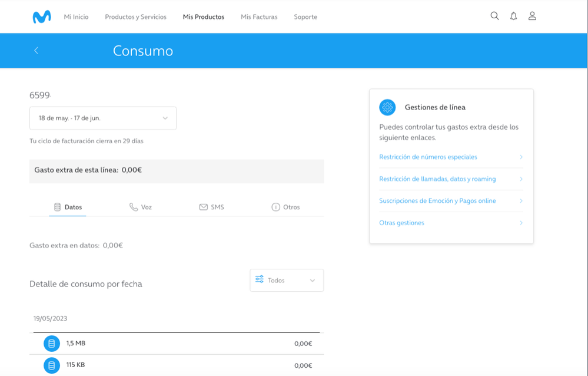Open Productos y Servicios menu
Screen dimensions: 588x376
pyautogui.click(x=135, y=17)
